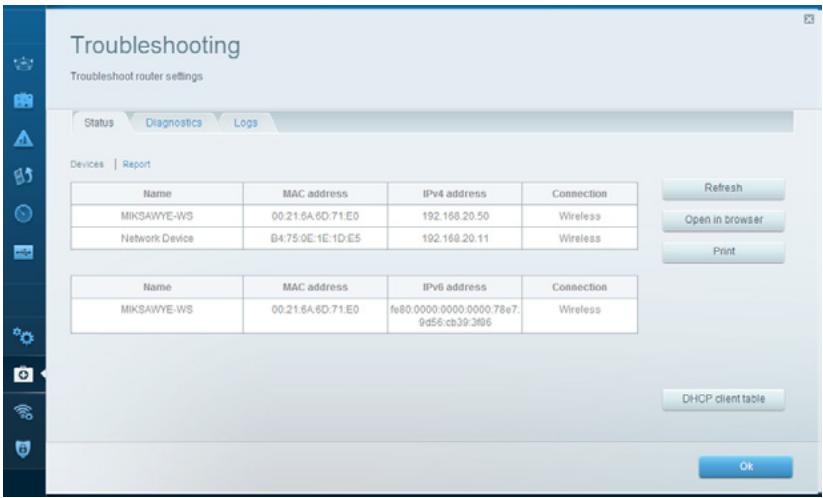Select MIKSAWYE-WS in the IPv6 table
This screenshot has width=823, height=498.
(157, 310)
